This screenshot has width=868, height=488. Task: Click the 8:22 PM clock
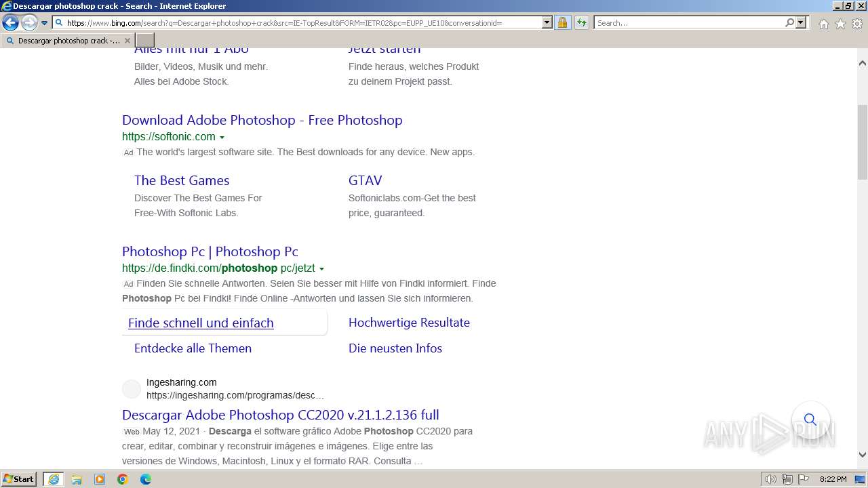coord(833,479)
